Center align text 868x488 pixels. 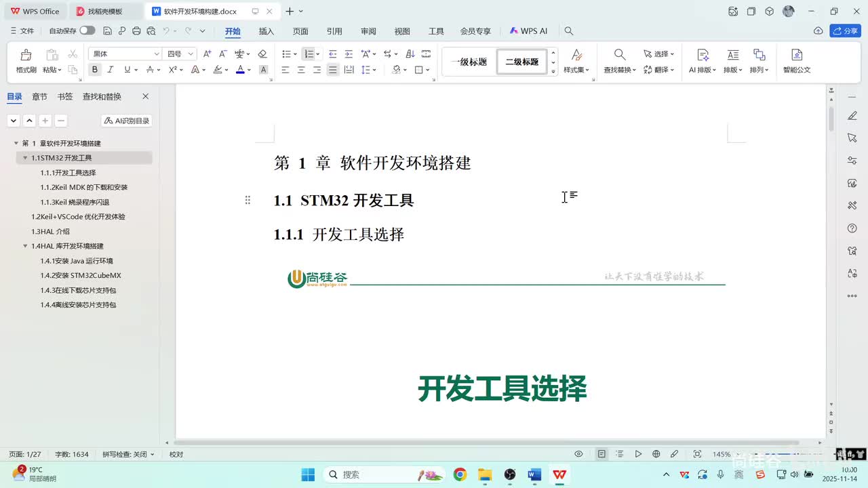point(301,70)
